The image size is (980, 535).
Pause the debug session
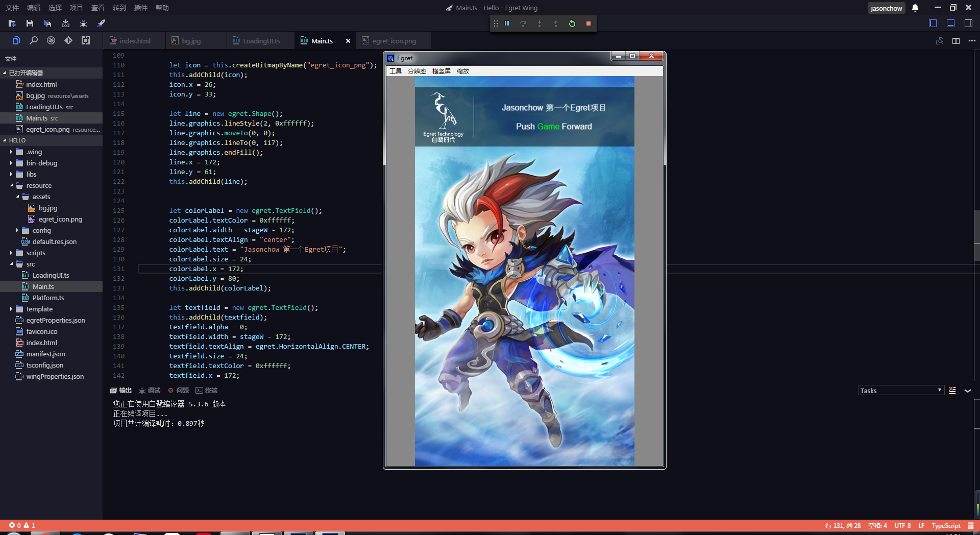(507, 23)
